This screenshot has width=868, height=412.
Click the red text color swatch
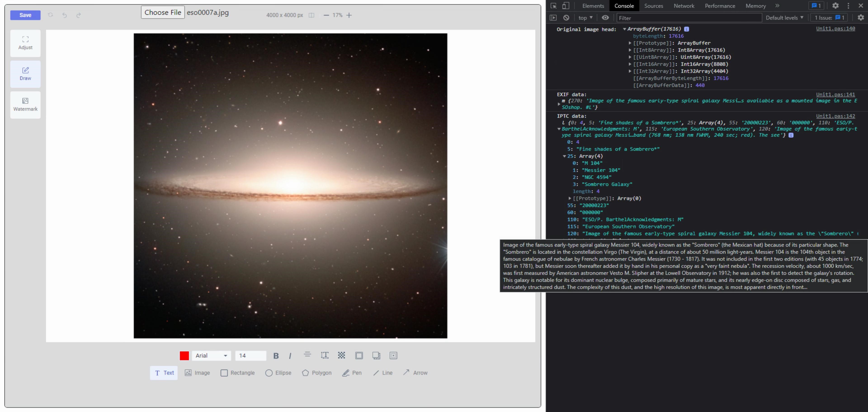click(184, 356)
